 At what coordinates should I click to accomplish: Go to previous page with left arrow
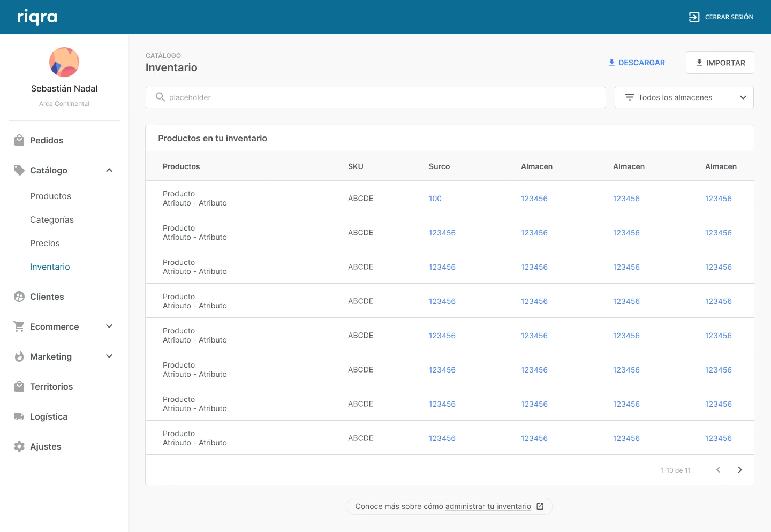719,470
